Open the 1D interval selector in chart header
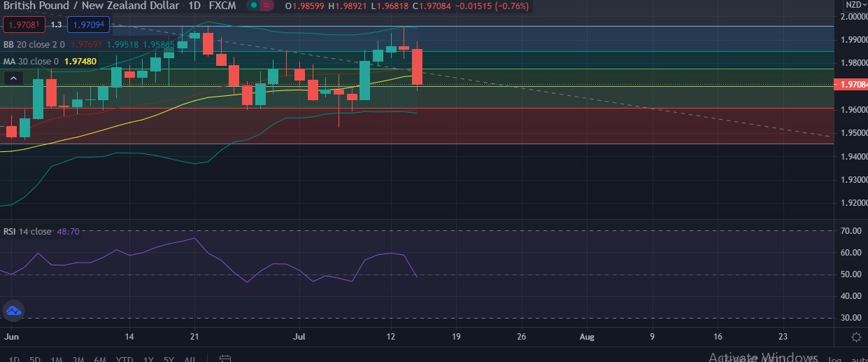868x362 pixels. tap(194, 6)
